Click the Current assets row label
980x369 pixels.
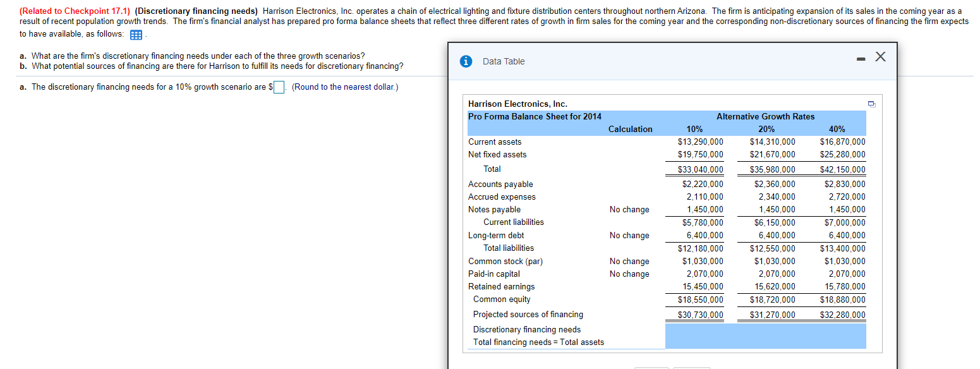click(x=495, y=142)
